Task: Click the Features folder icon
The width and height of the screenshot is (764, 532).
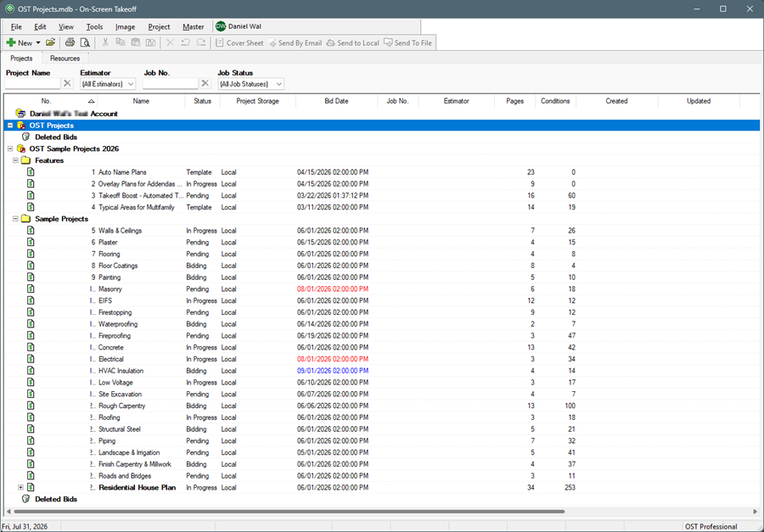Action: (x=25, y=160)
